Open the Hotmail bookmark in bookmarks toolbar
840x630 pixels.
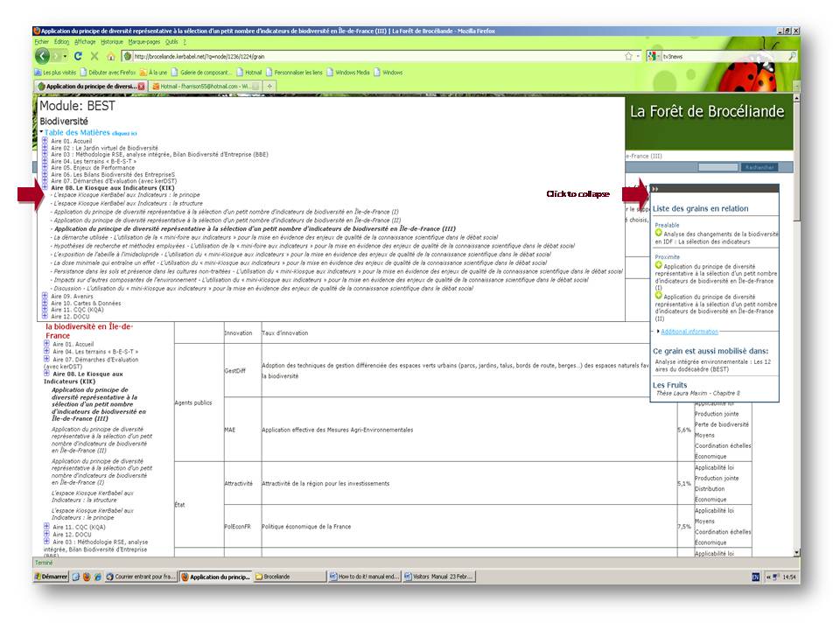(249, 73)
